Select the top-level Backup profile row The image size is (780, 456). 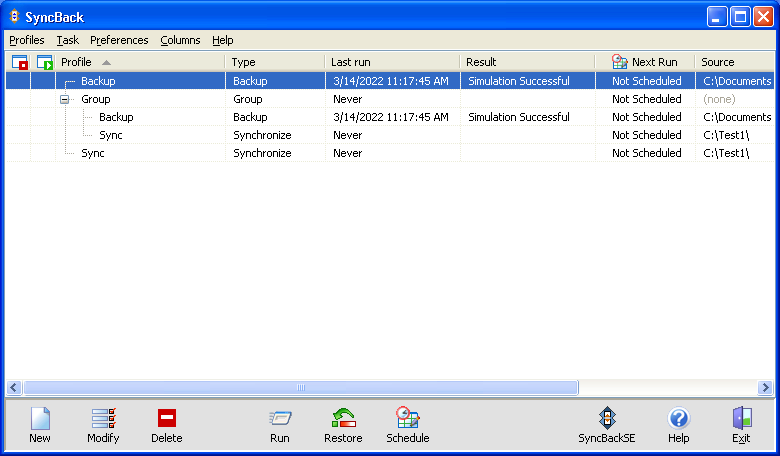pos(390,81)
